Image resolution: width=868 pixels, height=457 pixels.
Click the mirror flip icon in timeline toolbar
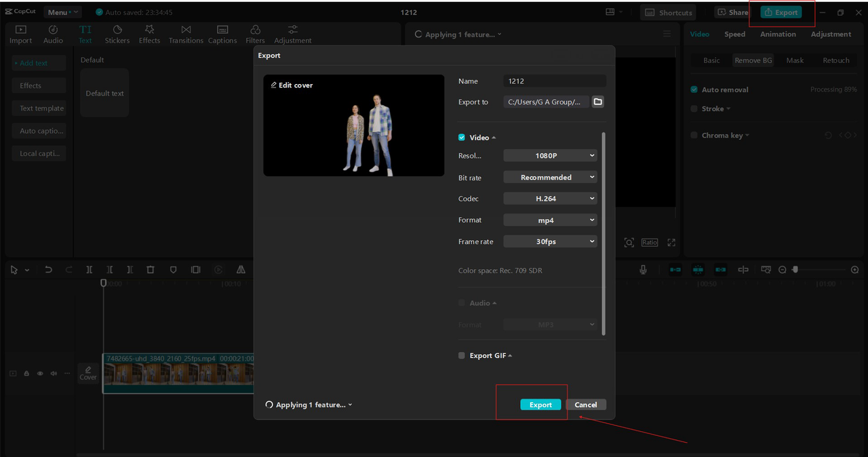click(x=241, y=270)
